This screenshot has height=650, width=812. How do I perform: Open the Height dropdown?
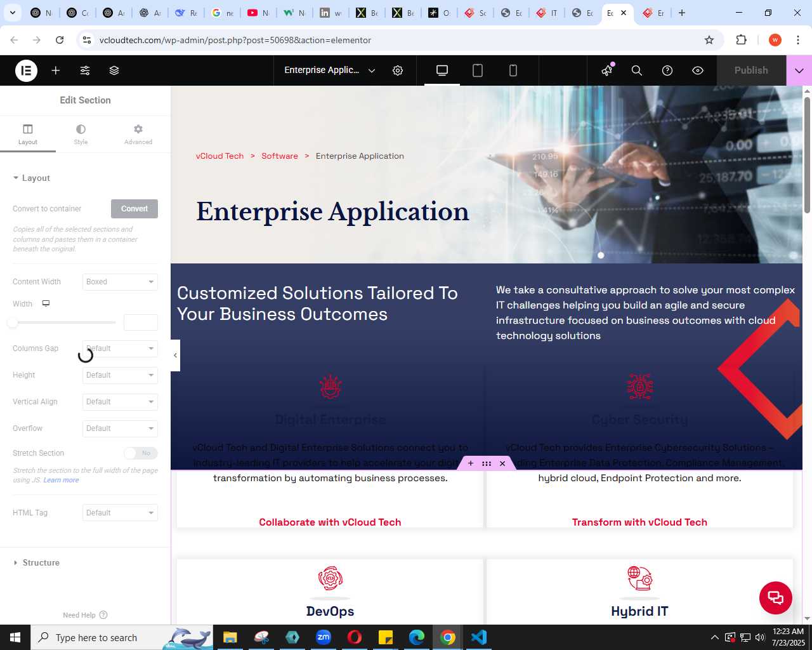120,375
